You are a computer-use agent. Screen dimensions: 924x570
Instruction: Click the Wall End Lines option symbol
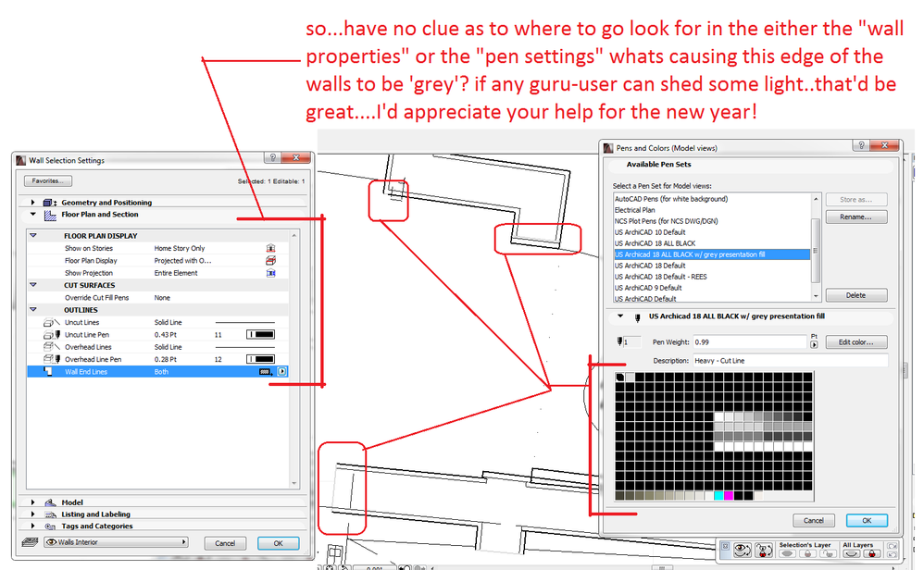[x=265, y=372]
